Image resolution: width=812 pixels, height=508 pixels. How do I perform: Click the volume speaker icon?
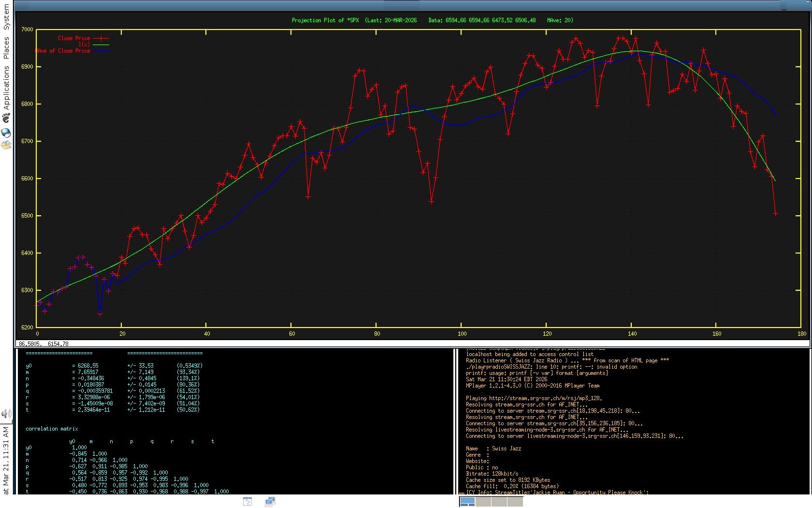[x=6, y=414]
